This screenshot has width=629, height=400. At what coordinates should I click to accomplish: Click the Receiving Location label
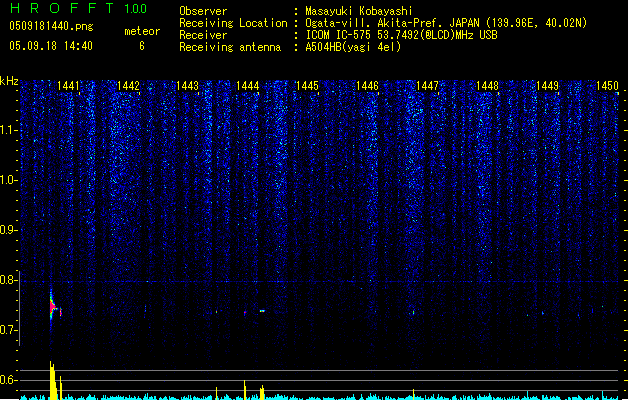click(x=233, y=23)
